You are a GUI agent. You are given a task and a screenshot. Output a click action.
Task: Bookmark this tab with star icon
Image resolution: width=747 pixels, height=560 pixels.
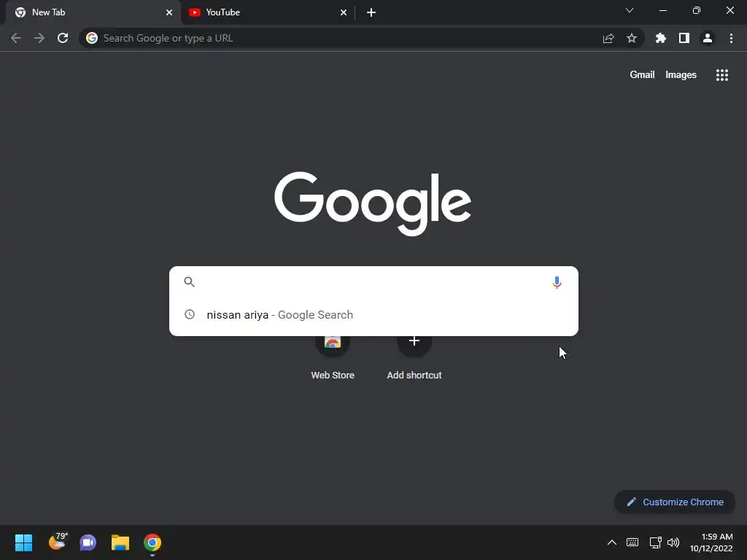[x=632, y=38]
